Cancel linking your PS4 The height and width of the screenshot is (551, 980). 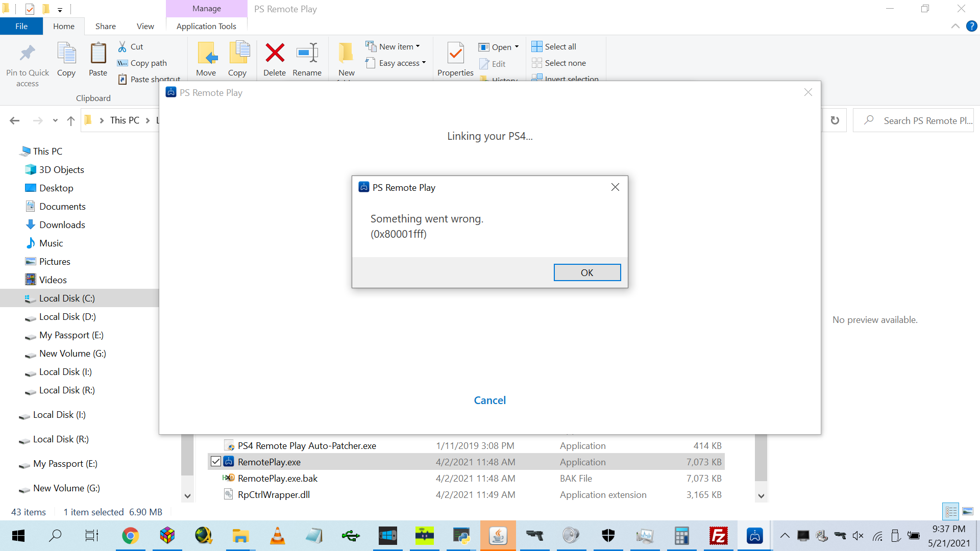(x=490, y=400)
